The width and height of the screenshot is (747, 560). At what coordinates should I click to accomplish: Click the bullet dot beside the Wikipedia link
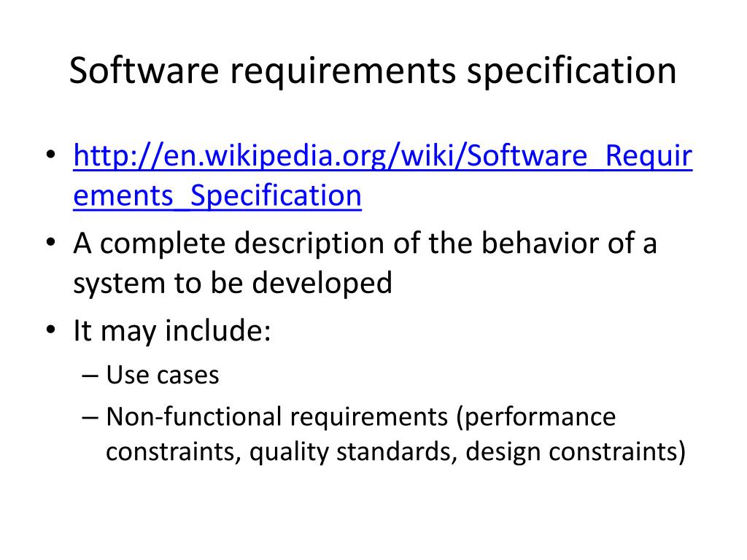tap(51, 155)
